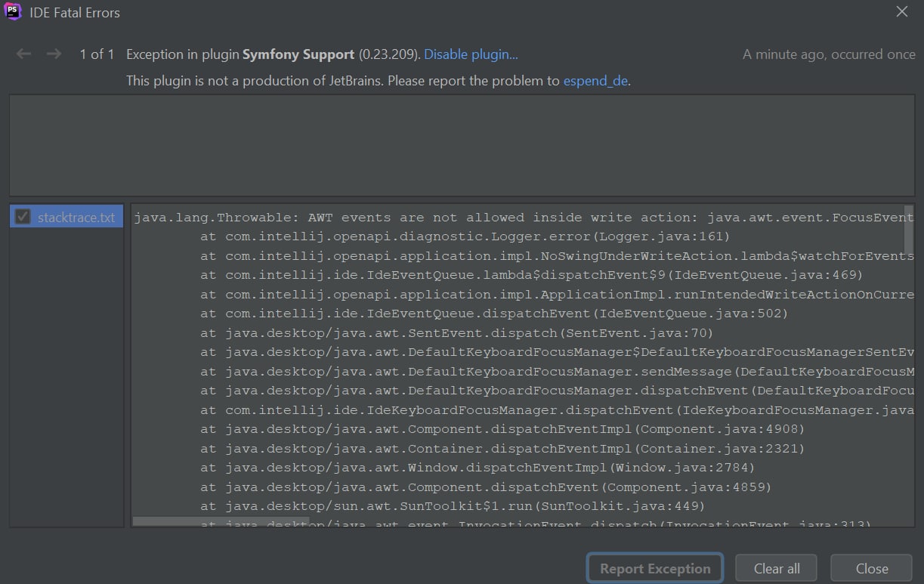The image size is (924, 584).
Task: Click the stack trace horizontal scrollbar thumb
Action: (221, 521)
